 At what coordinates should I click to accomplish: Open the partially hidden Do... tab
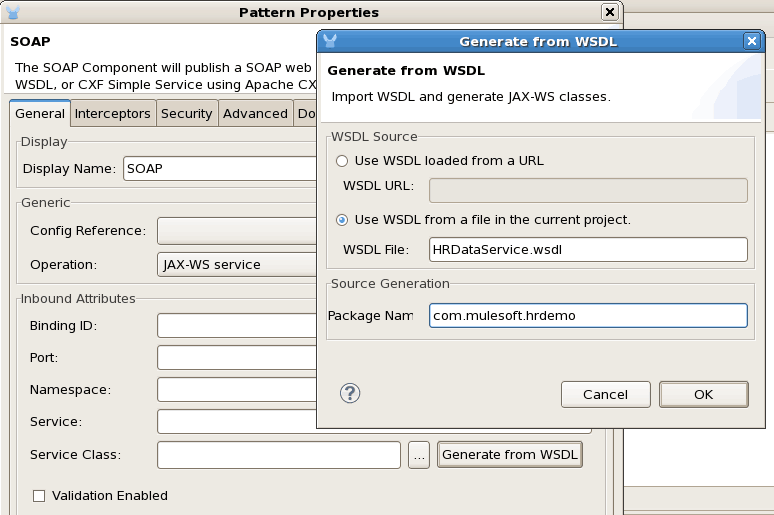306,114
